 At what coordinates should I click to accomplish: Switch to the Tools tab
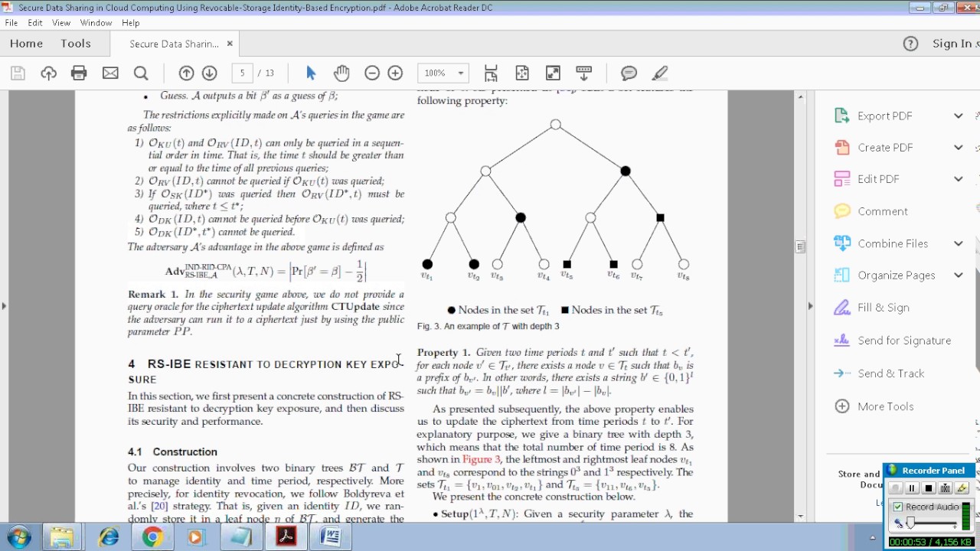[x=76, y=44]
